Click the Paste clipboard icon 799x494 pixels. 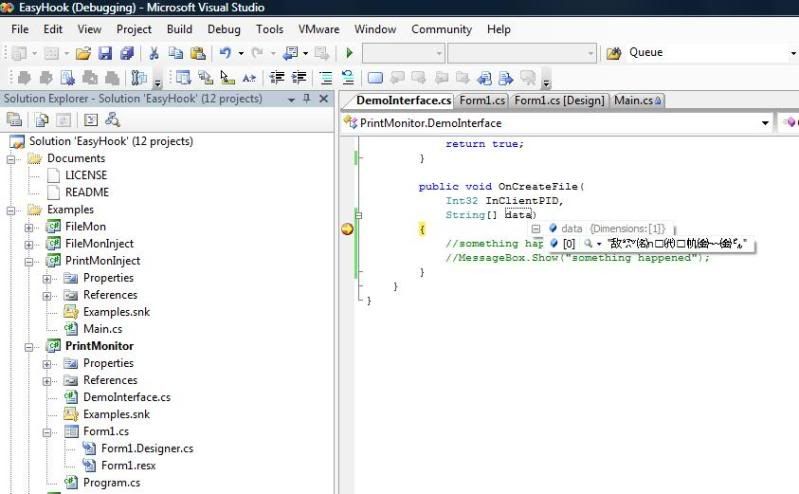(x=198, y=53)
